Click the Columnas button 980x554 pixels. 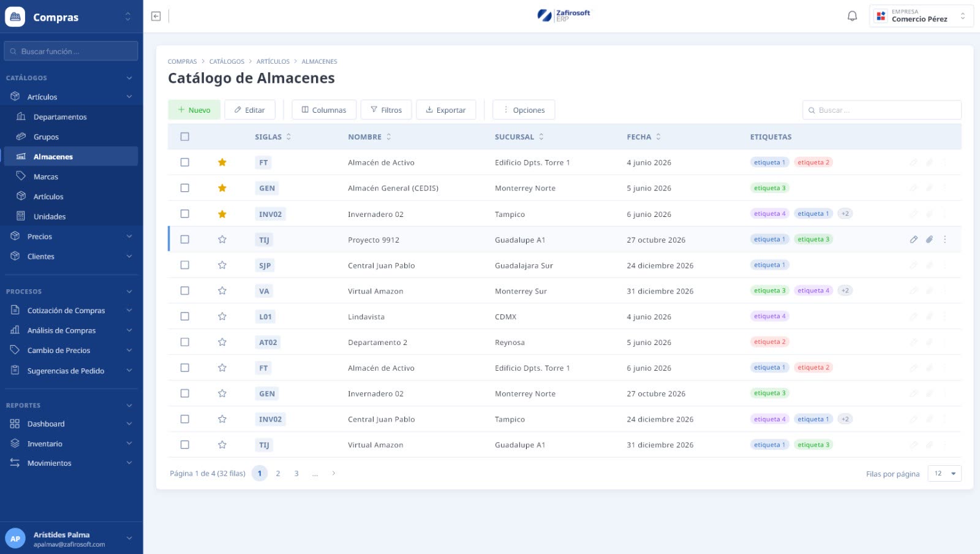tap(324, 110)
